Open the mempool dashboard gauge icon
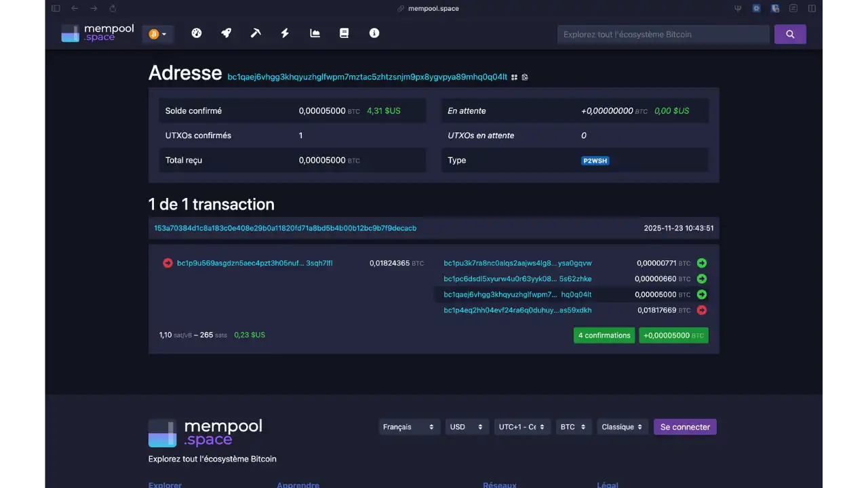 click(x=197, y=33)
